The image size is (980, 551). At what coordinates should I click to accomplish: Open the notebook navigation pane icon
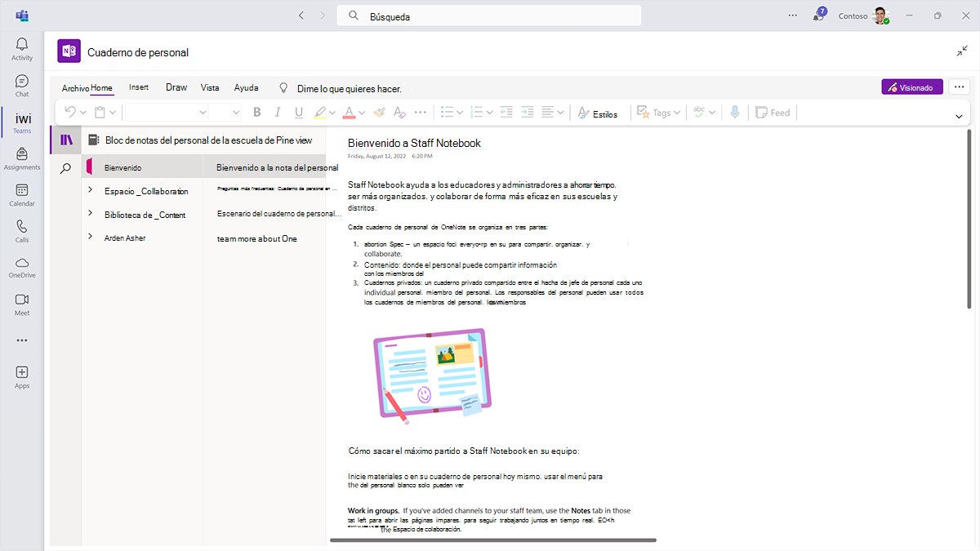(x=66, y=140)
